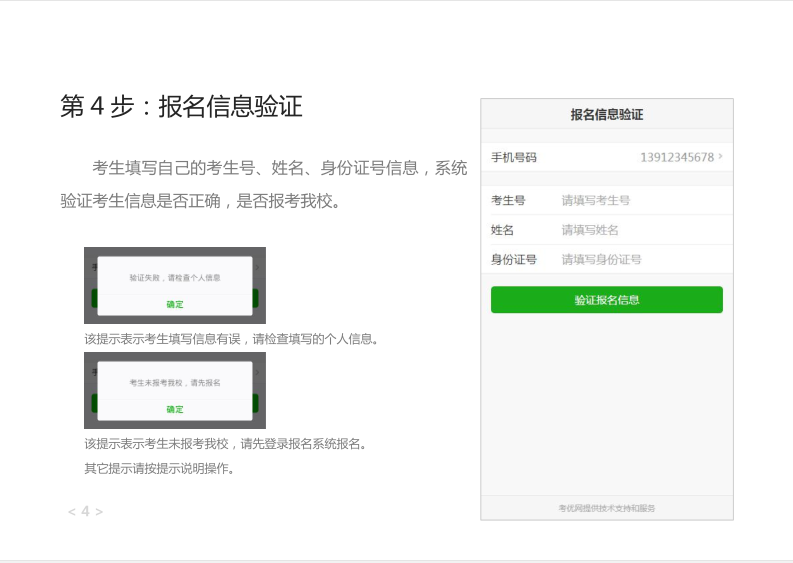
Task: Select the 身份证号 input field
Action: (x=640, y=260)
